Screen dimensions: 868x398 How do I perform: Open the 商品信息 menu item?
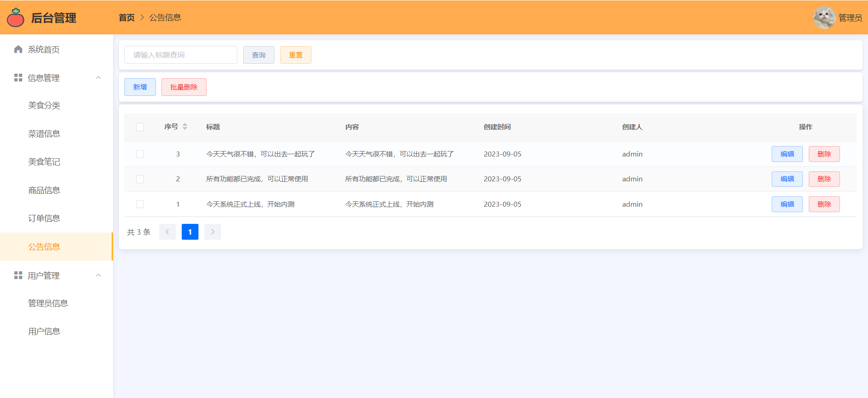[57, 190]
